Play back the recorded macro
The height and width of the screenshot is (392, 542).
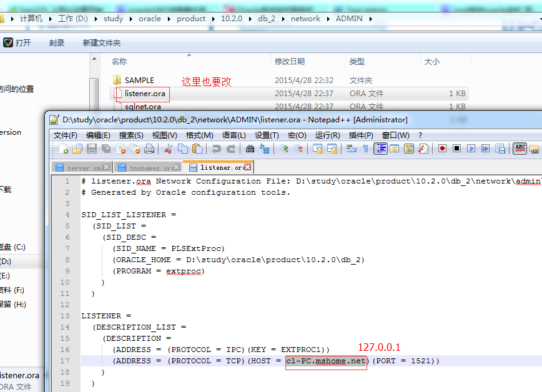pyautogui.click(x=471, y=149)
